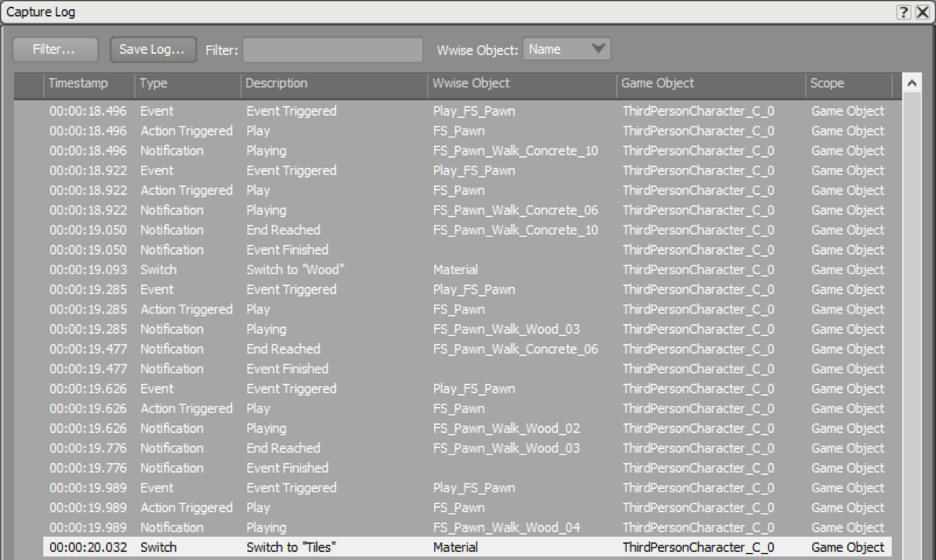Click the Wwise Object column header
This screenshot has height=560, width=936.
pos(522,84)
